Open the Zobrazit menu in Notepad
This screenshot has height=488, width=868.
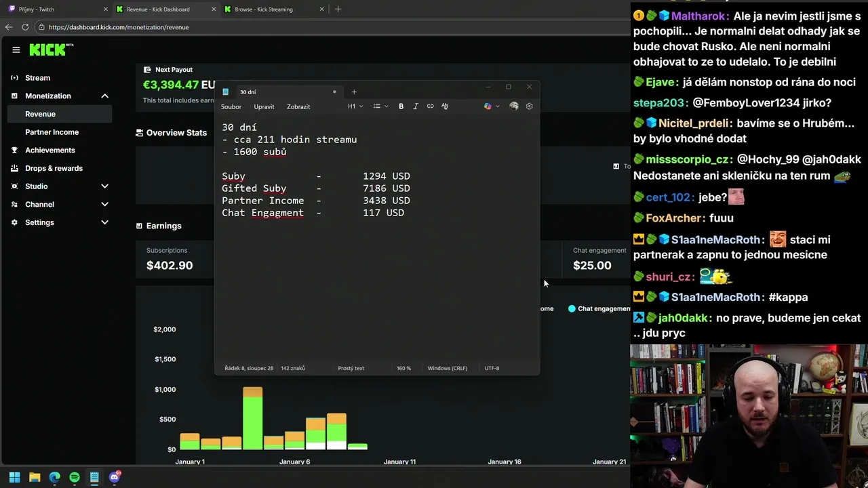(x=298, y=106)
